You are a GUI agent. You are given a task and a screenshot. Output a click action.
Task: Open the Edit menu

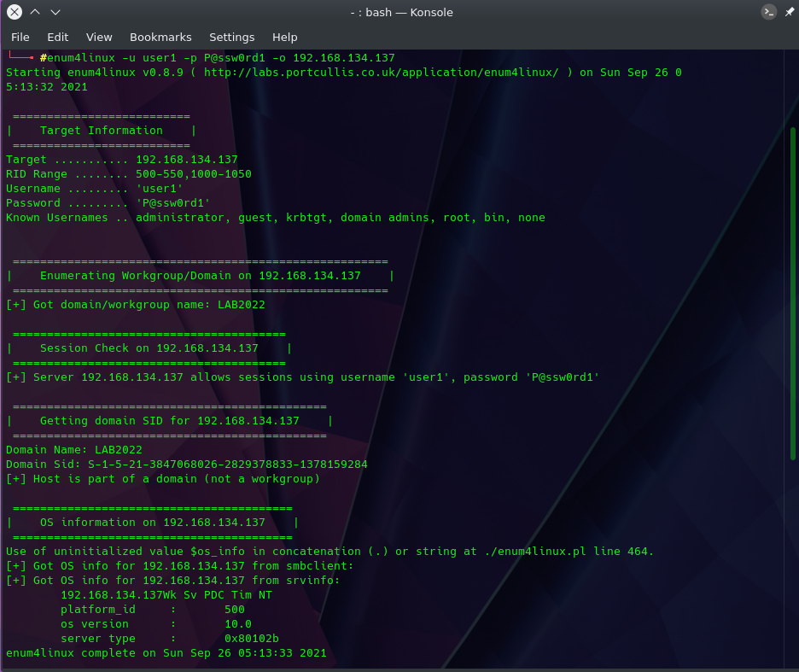57,38
